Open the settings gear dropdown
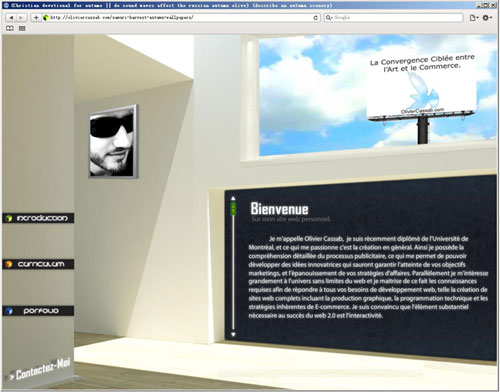 (487, 18)
